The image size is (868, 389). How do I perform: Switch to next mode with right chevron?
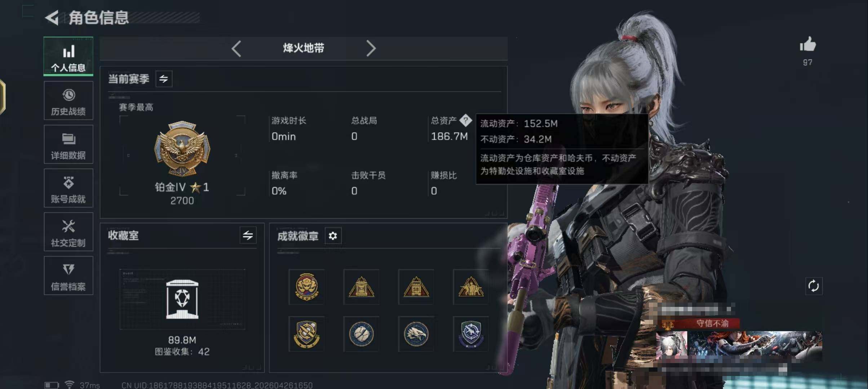pos(371,48)
